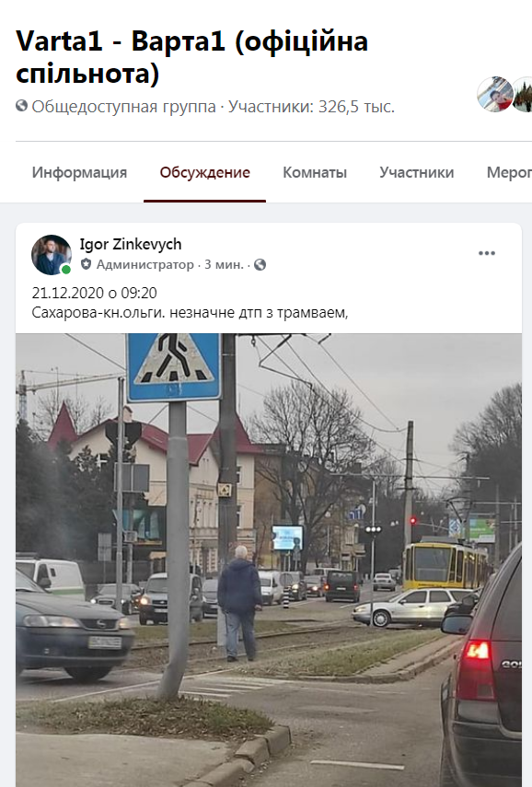Click the Администратор role label
532x787 pixels.
[145, 264]
